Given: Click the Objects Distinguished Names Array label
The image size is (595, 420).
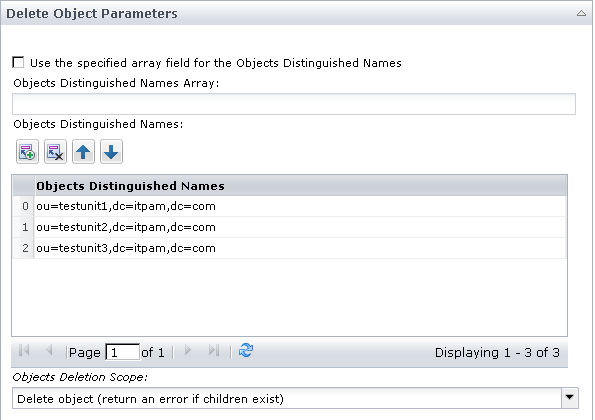Looking at the screenshot, I should pos(116,83).
